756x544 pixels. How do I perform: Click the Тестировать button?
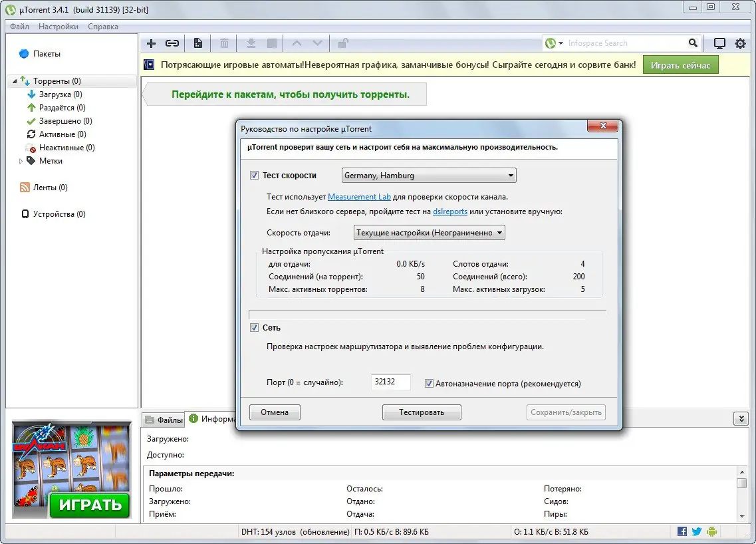(422, 412)
